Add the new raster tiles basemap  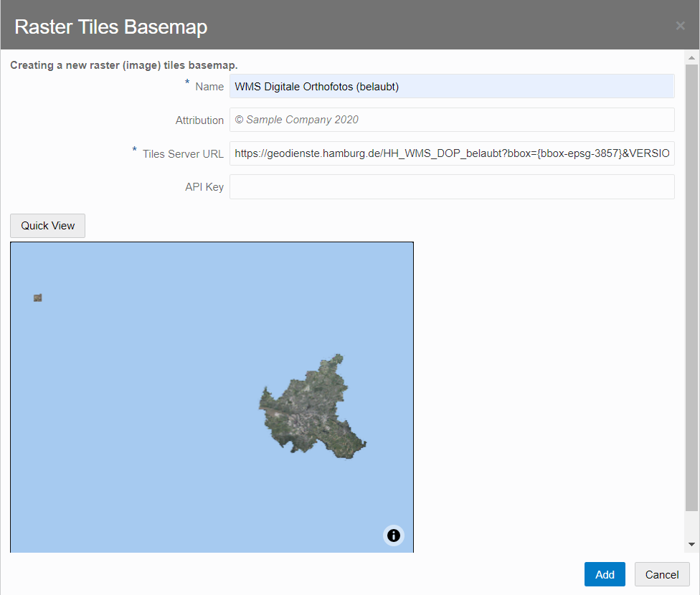point(605,574)
